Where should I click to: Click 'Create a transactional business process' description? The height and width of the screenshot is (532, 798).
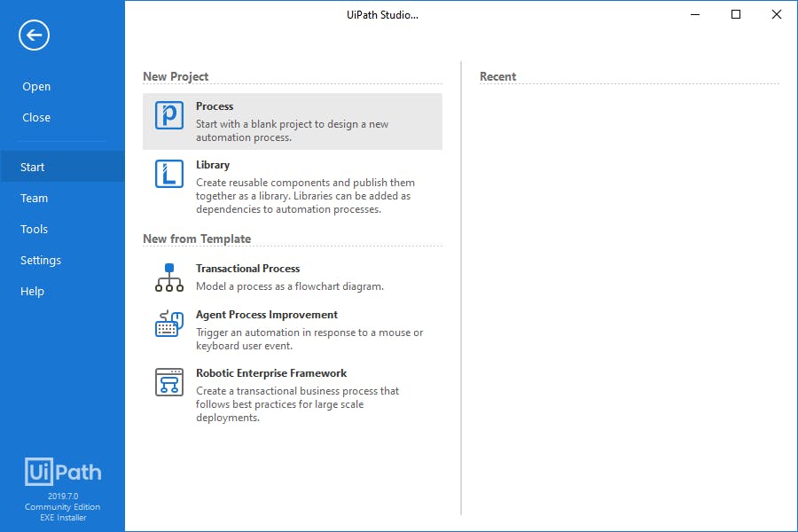pos(297,404)
